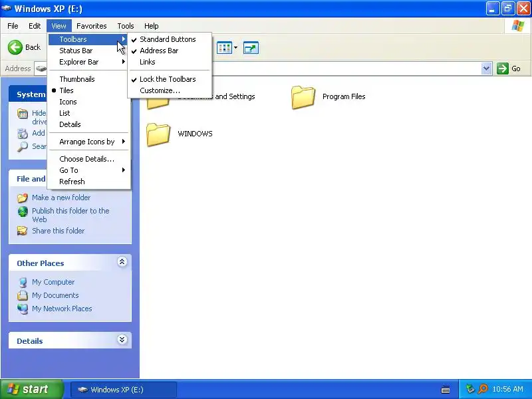This screenshot has height=399, width=532.
Task: Open Choose Details… in the View menu
Action: (88, 159)
